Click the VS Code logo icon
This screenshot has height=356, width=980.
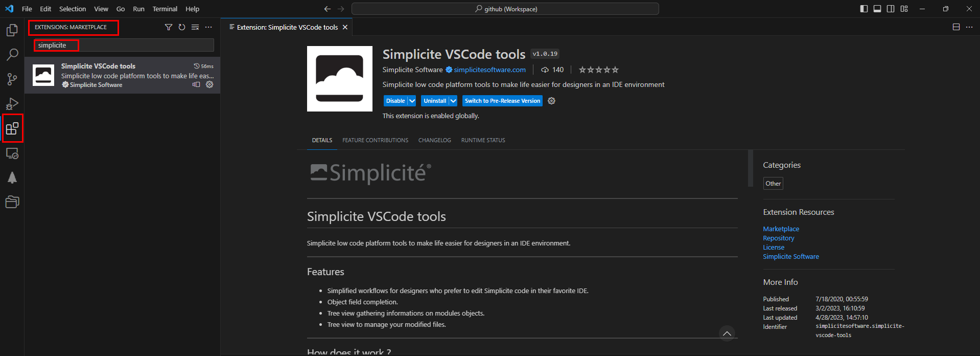pos(9,9)
